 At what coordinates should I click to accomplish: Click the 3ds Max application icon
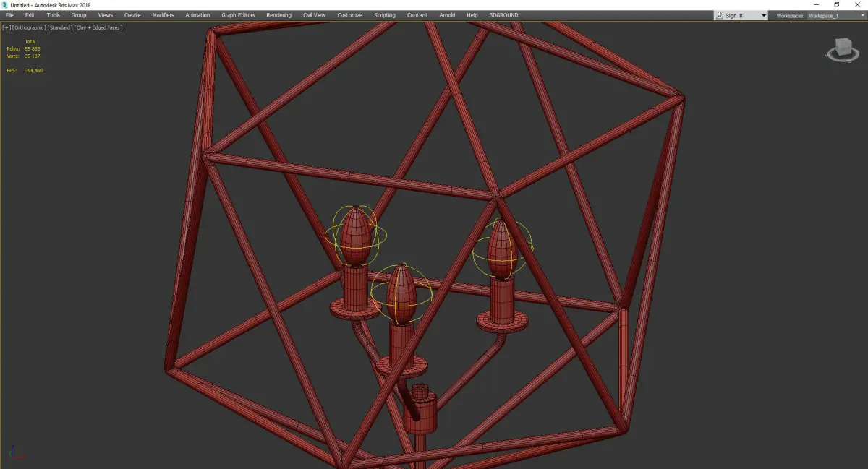tap(5, 5)
